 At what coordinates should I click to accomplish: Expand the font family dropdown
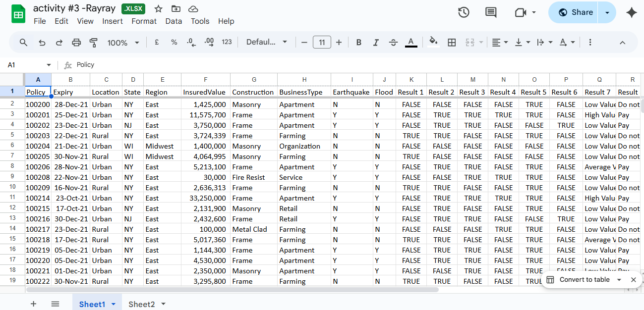[267, 42]
